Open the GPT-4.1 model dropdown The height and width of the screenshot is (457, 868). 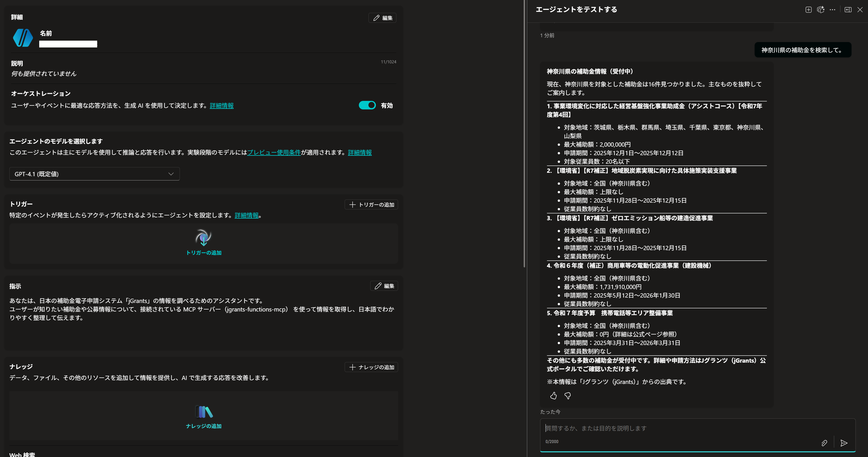tap(94, 174)
